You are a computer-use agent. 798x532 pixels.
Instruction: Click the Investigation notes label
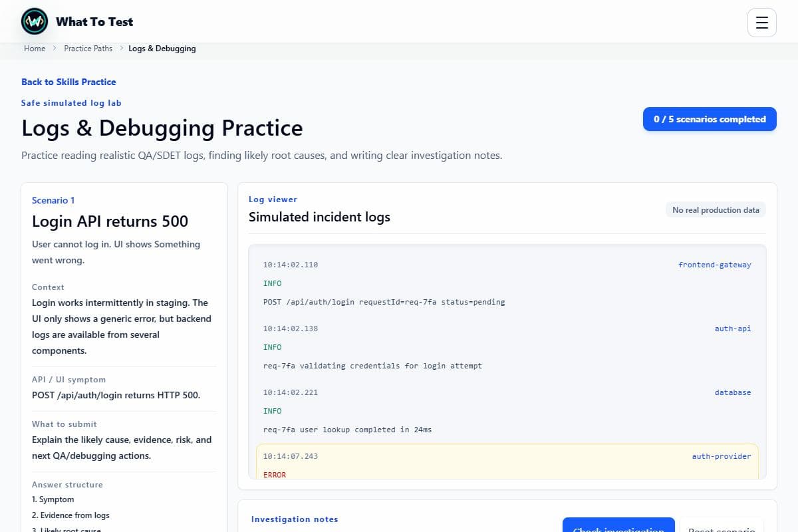[295, 519]
